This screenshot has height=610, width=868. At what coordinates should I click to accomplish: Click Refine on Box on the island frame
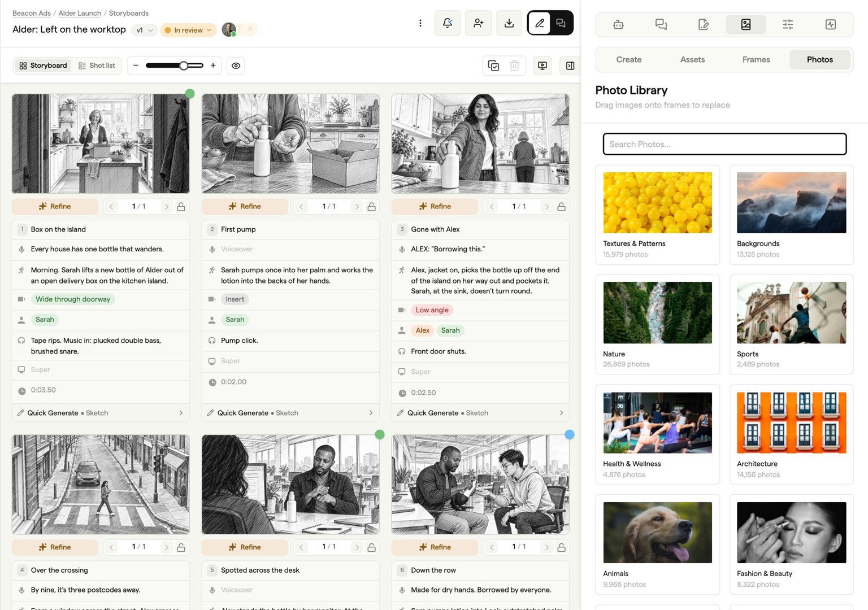[55, 207]
